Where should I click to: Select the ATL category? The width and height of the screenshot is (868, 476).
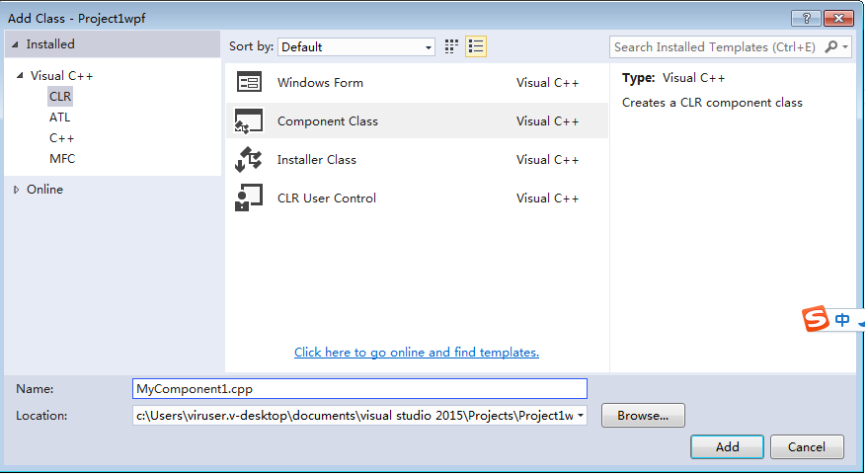pos(59,118)
